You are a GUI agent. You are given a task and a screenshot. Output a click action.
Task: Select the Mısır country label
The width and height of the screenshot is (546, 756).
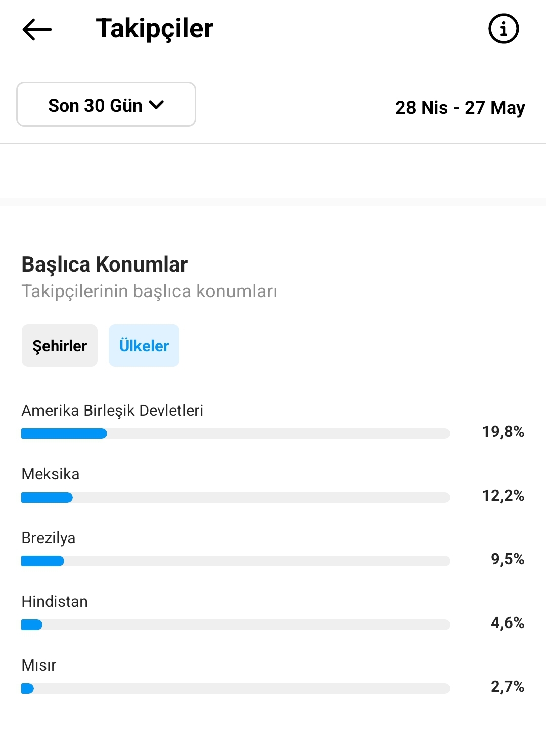(x=39, y=665)
